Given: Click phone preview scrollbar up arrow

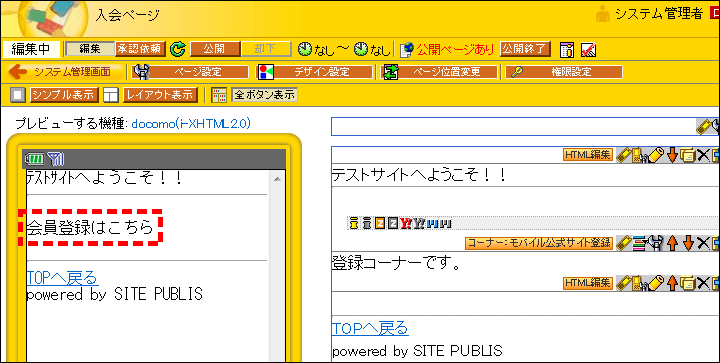Looking at the screenshot, I should click(x=277, y=179).
